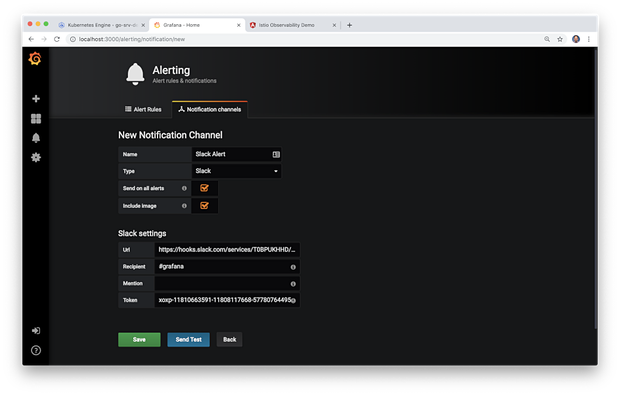Click the New Notification Channel heading
The width and height of the screenshot is (620, 395).
click(x=170, y=135)
